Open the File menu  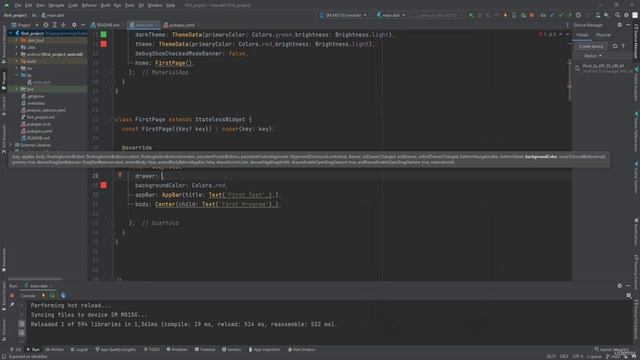coord(18,5)
